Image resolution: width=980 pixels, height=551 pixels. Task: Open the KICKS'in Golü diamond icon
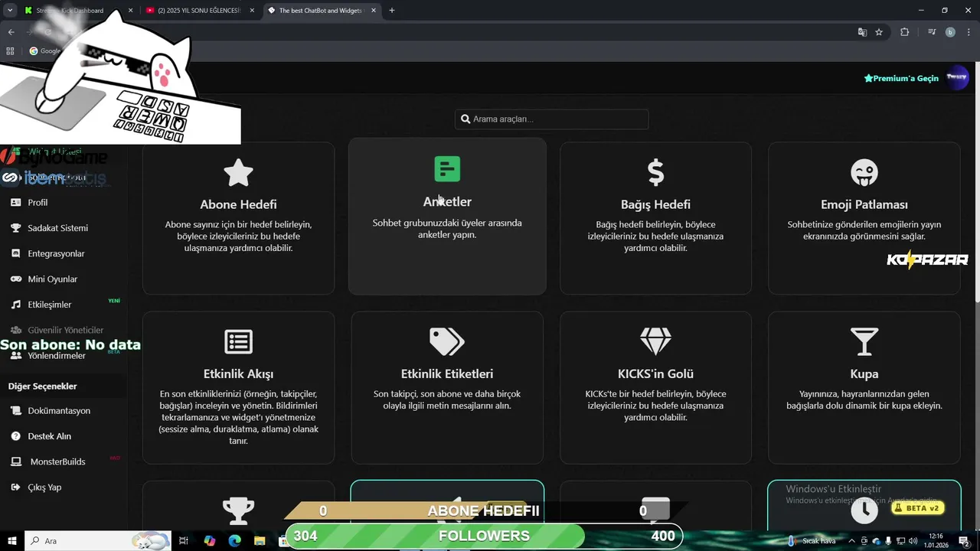tap(655, 342)
